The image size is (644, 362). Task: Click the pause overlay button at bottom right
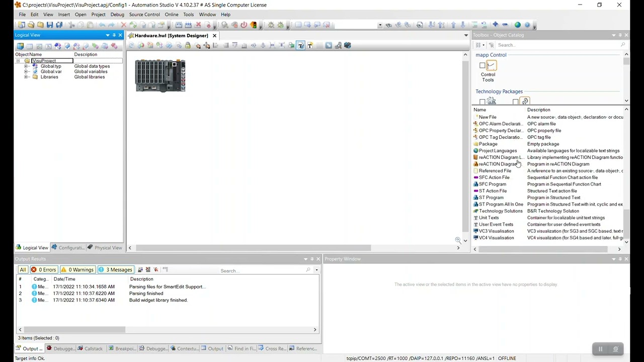(x=600, y=349)
